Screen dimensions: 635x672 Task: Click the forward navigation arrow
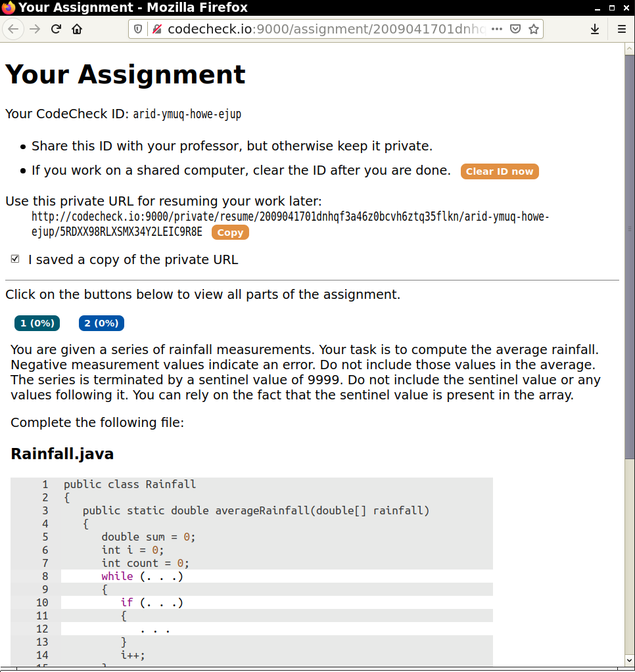35,29
